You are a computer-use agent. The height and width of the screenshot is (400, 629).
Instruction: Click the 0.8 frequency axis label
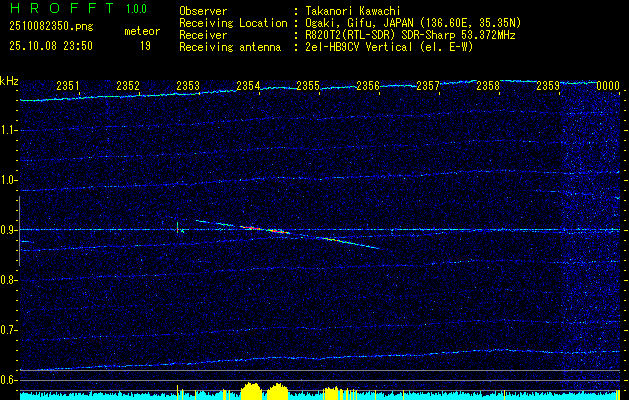pyautogui.click(x=9, y=280)
